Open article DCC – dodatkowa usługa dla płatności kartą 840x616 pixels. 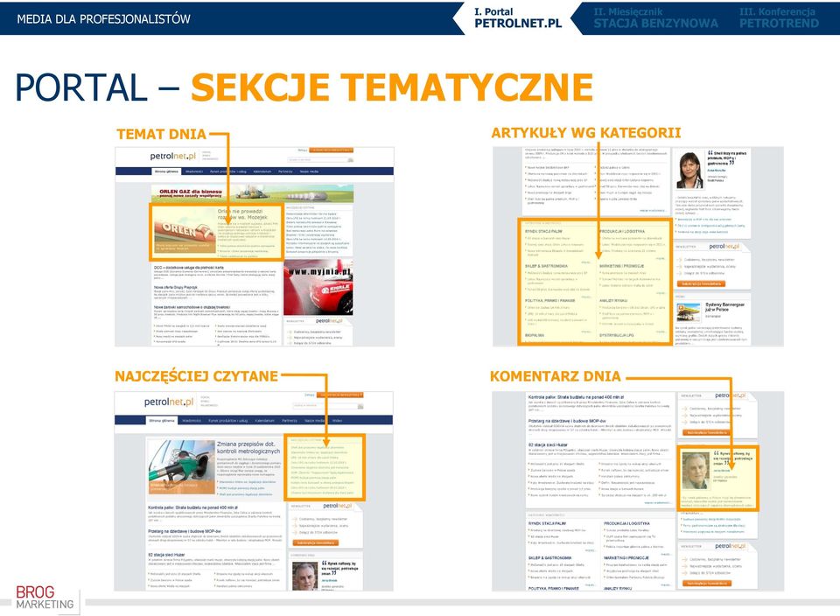click(189, 267)
